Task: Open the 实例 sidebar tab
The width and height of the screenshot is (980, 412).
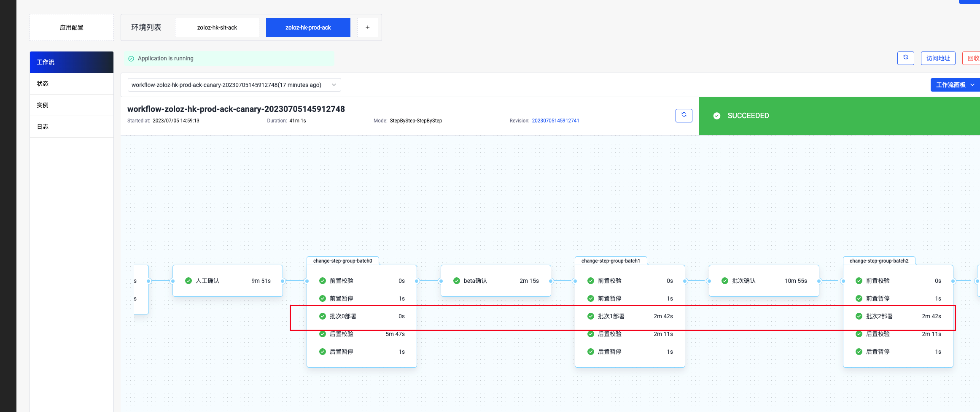Action: [x=72, y=105]
